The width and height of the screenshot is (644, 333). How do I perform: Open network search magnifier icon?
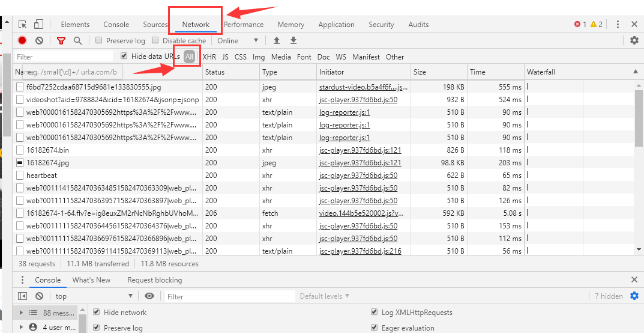[x=77, y=40]
